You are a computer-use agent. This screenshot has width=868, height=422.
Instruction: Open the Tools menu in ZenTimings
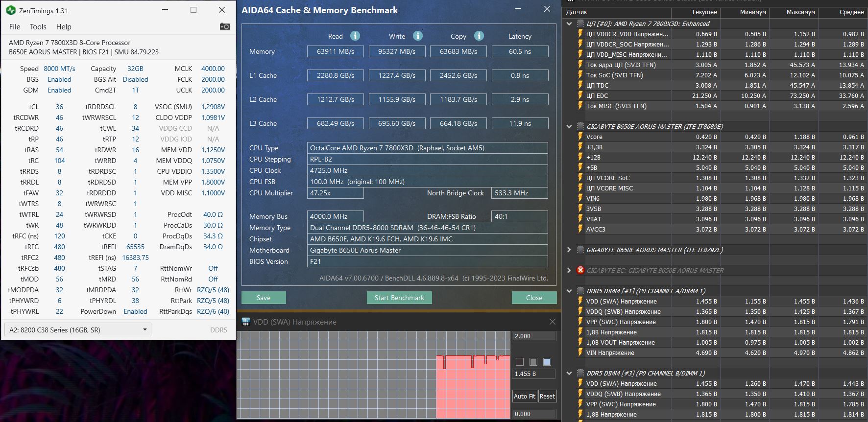click(x=38, y=27)
